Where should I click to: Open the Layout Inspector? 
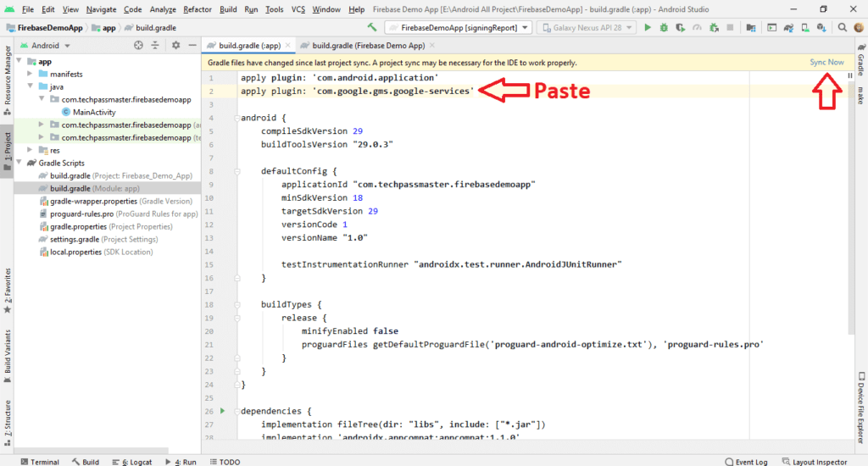coord(815,462)
